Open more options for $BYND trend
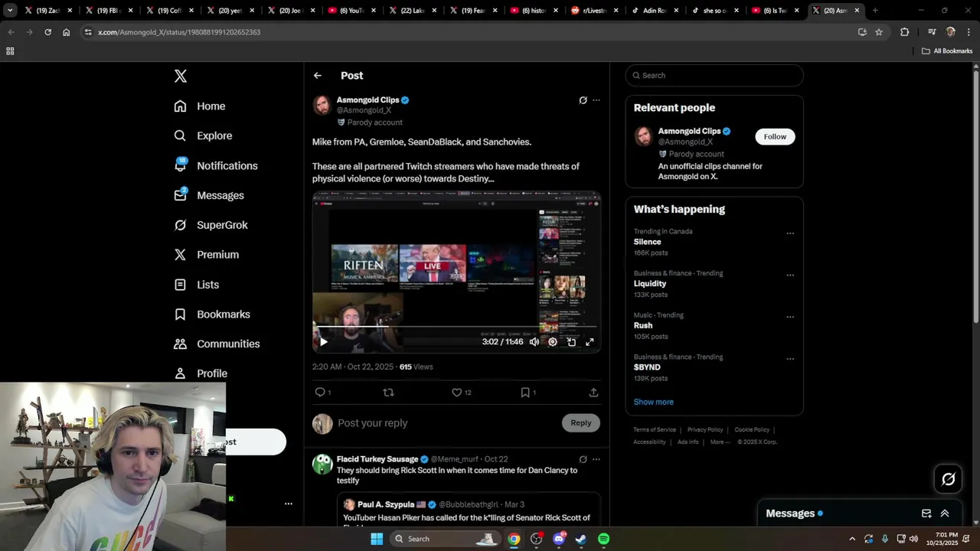The image size is (980, 551). point(790,359)
